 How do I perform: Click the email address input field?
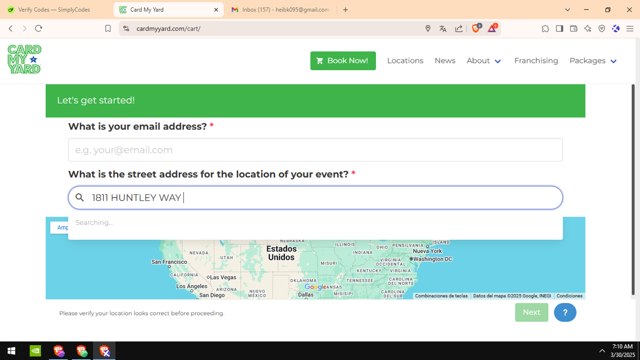click(315, 150)
